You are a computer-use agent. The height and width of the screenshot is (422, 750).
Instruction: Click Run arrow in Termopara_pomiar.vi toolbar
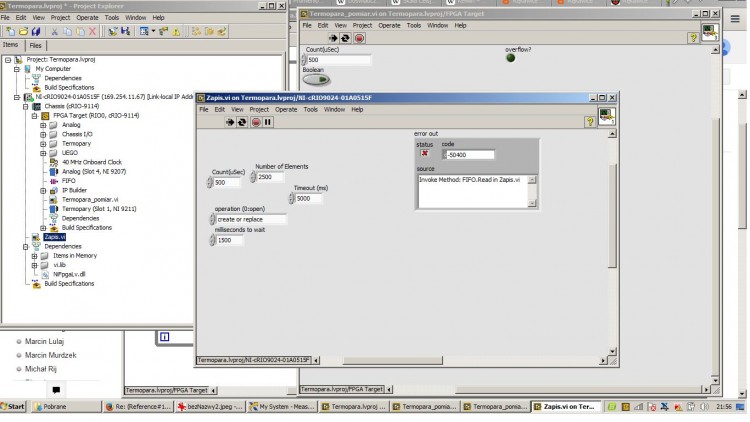[333, 38]
